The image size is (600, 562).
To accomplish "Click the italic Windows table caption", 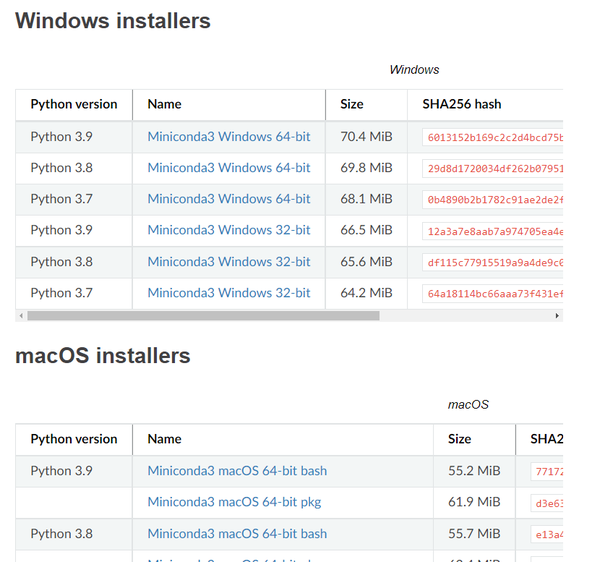I will (x=414, y=70).
